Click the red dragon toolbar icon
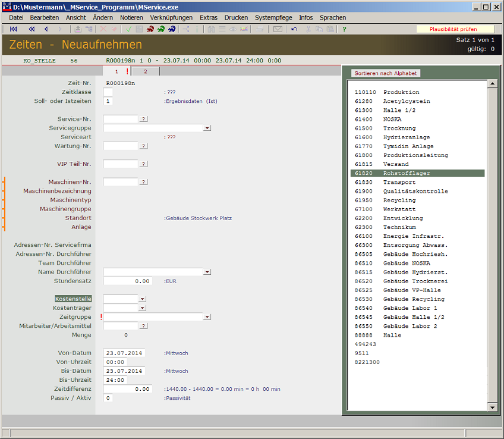The width and height of the screenshot is (504, 439). (150, 29)
